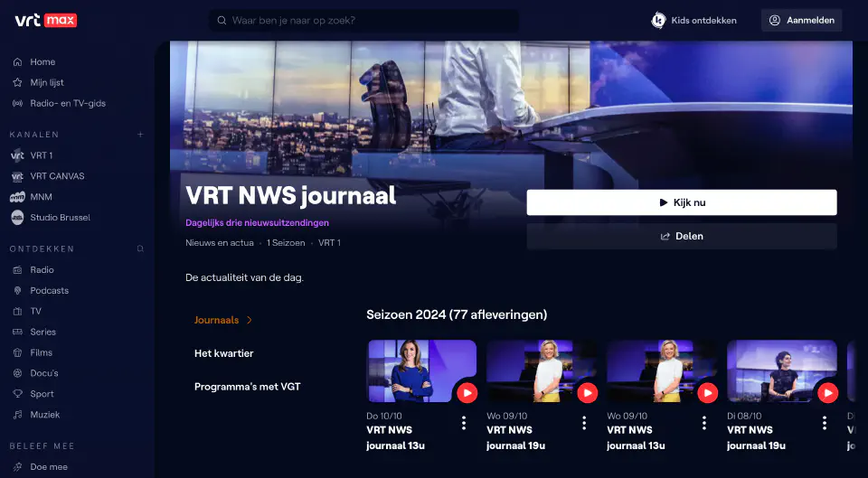The image size is (868, 478).
Task: Click the Journaals chevron arrow
Action: coord(250,321)
